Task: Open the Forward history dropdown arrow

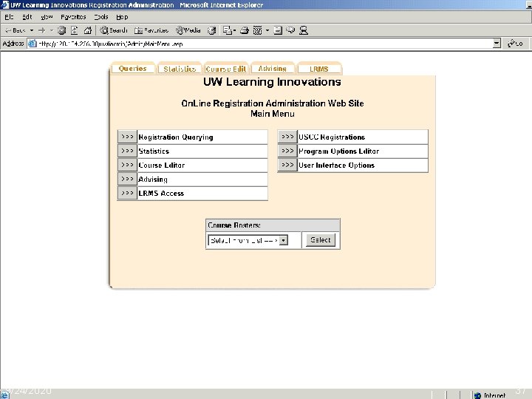Action: pos(52,30)
